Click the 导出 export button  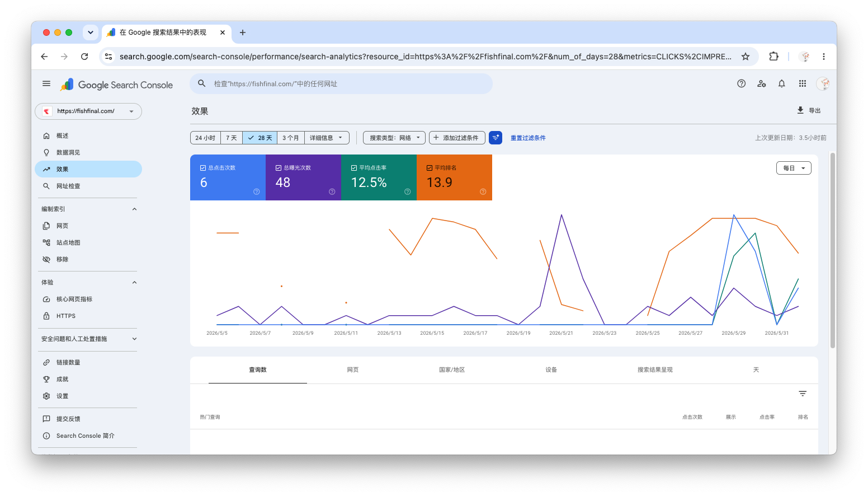809,110
